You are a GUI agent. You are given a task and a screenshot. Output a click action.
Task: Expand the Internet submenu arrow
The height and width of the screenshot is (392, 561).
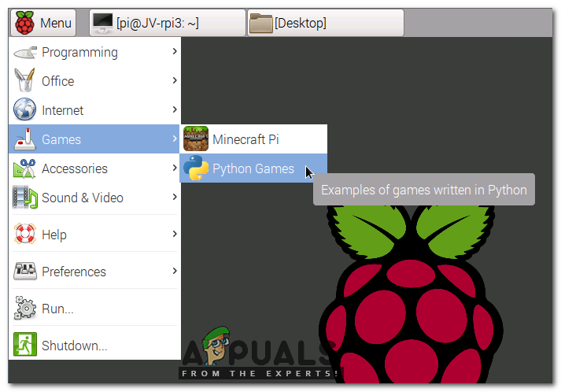click(175, 109)
